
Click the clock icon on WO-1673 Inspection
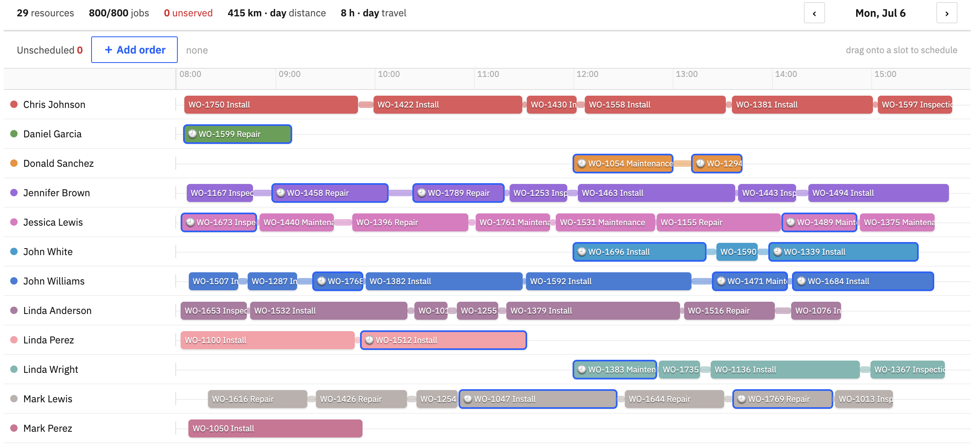click(190, 222)
